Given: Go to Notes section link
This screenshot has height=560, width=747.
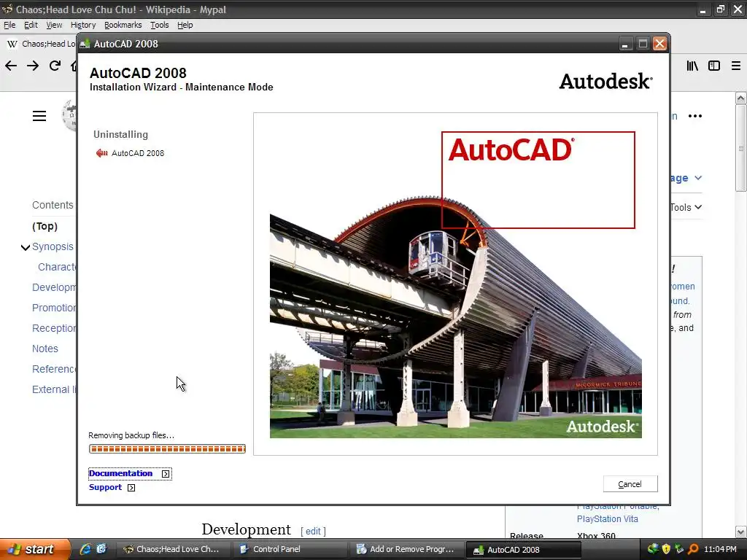Looking at the screenshot, I should [x=44, y=349].
